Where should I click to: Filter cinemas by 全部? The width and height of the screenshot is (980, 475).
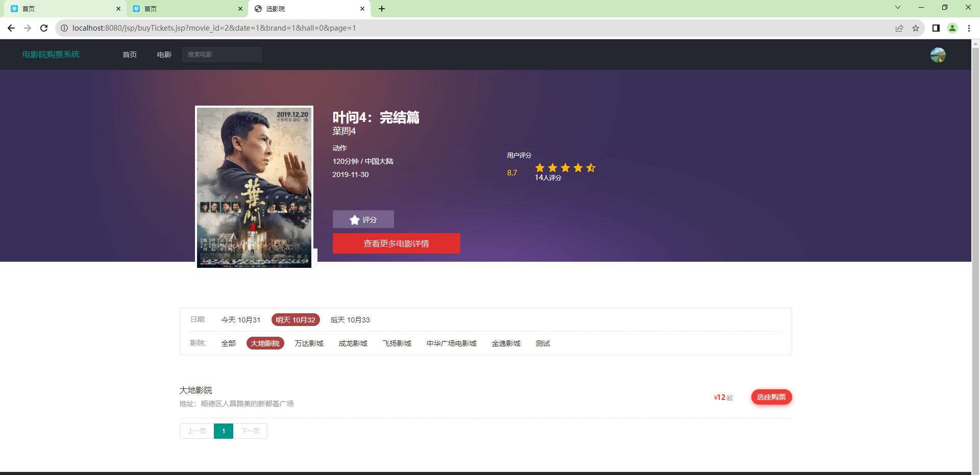click(x=228, y=343)
